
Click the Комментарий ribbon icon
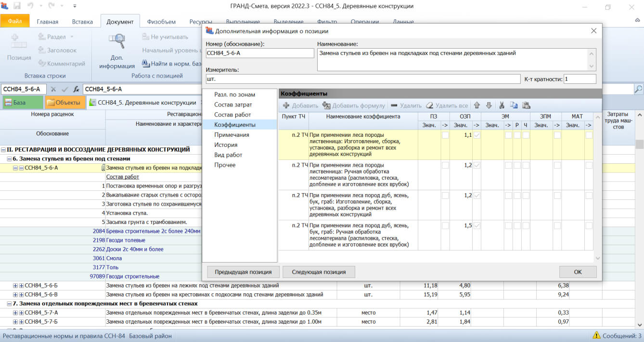(x=42, y=63)
